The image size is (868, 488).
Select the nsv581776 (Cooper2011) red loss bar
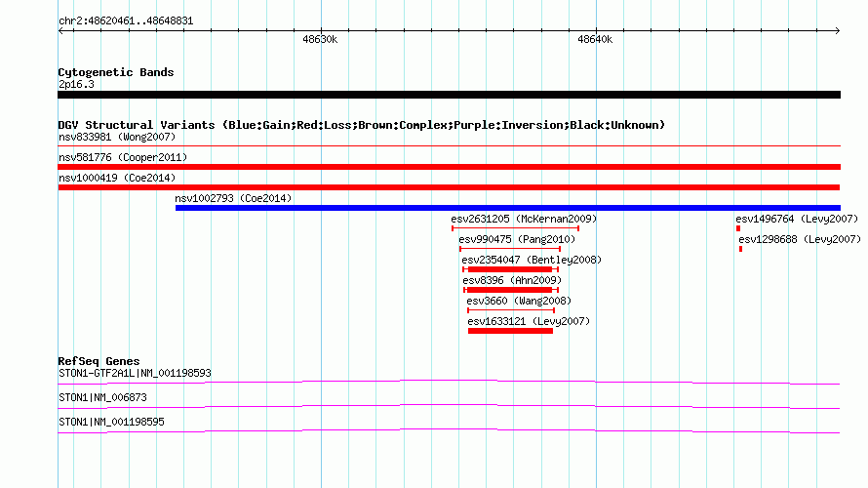449,167
